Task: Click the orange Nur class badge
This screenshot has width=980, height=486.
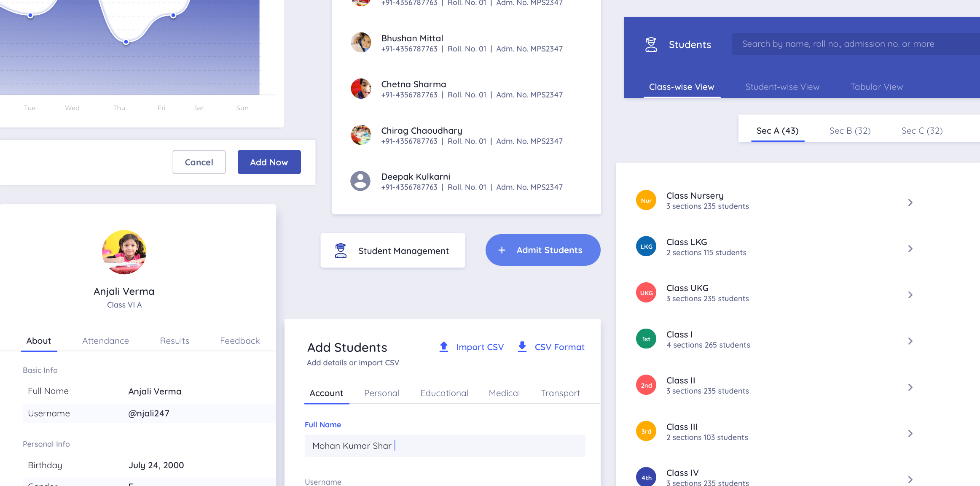Action: (x=646, y=200)
